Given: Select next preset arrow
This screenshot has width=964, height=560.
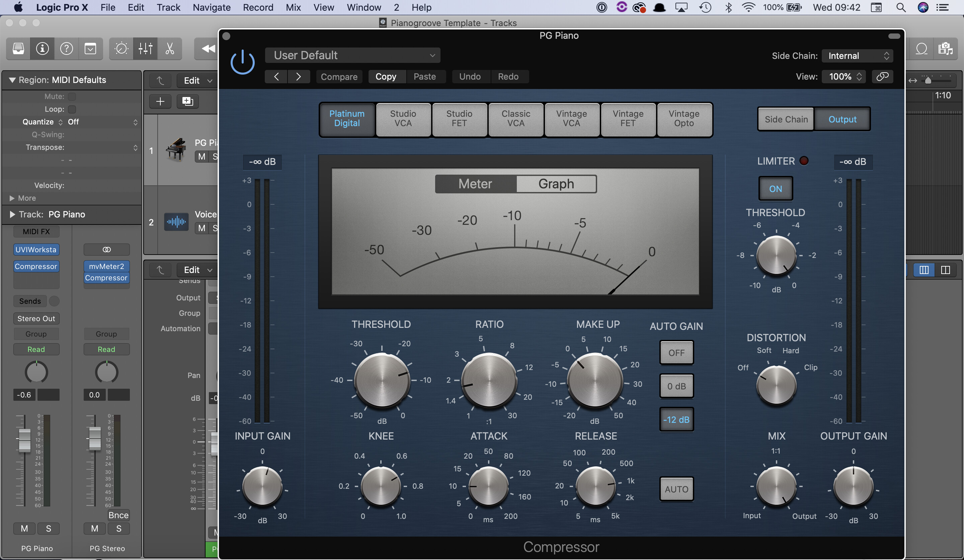Looking at the screenshot, I should (298, 77).
